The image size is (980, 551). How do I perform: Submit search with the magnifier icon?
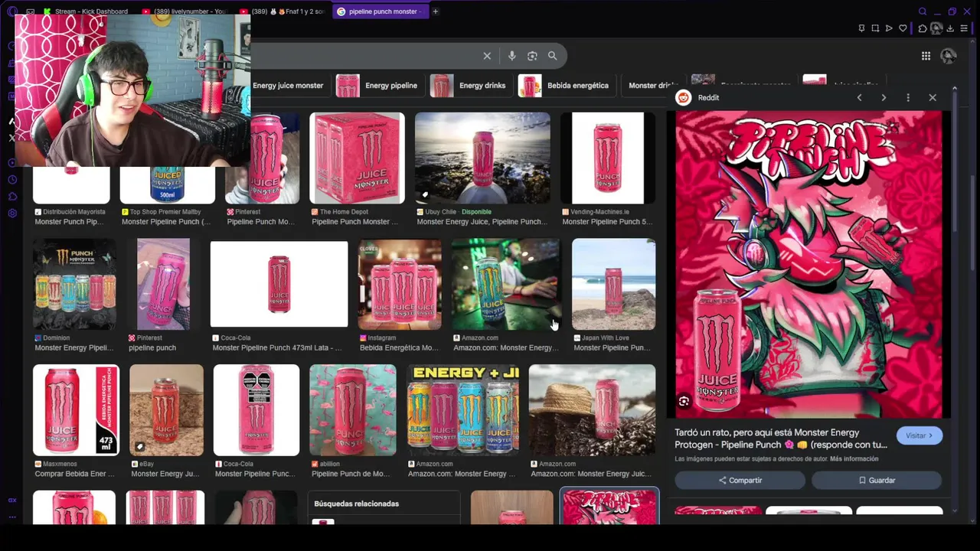coord(552,56)
